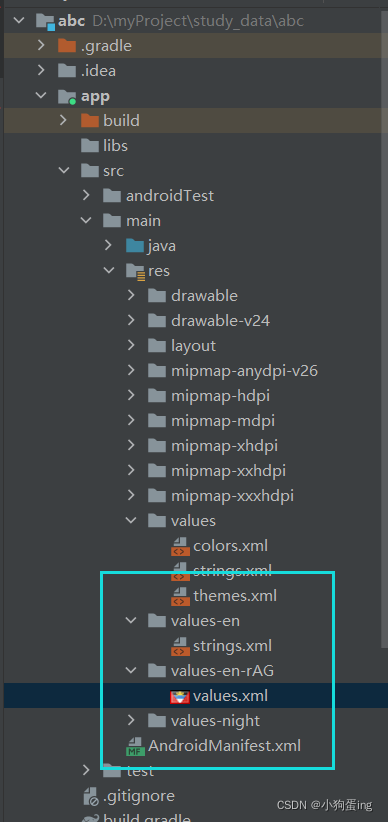Collapse the src folder
The width and height of the screenshot is (388, 822).
(64, 170)
